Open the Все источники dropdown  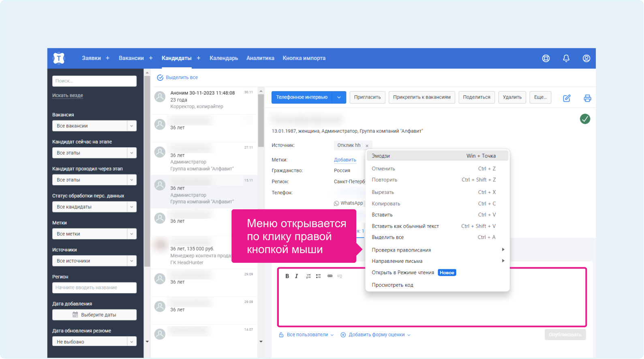[x=94, y=261]
